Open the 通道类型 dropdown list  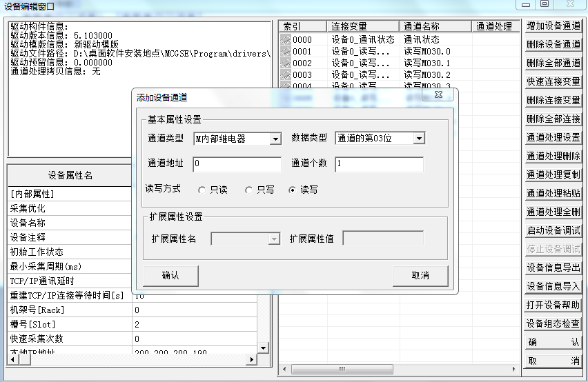(275, 139)
